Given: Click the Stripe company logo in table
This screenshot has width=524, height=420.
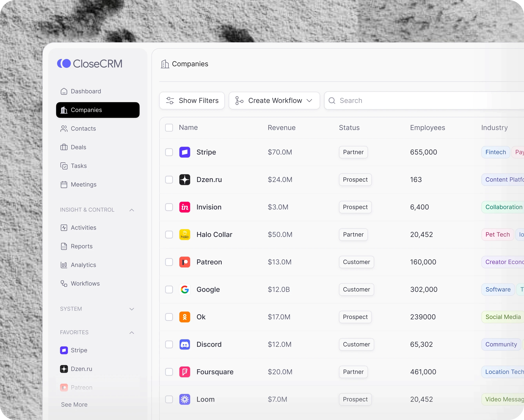Looking at the screenshot, I should coord(185,152).
